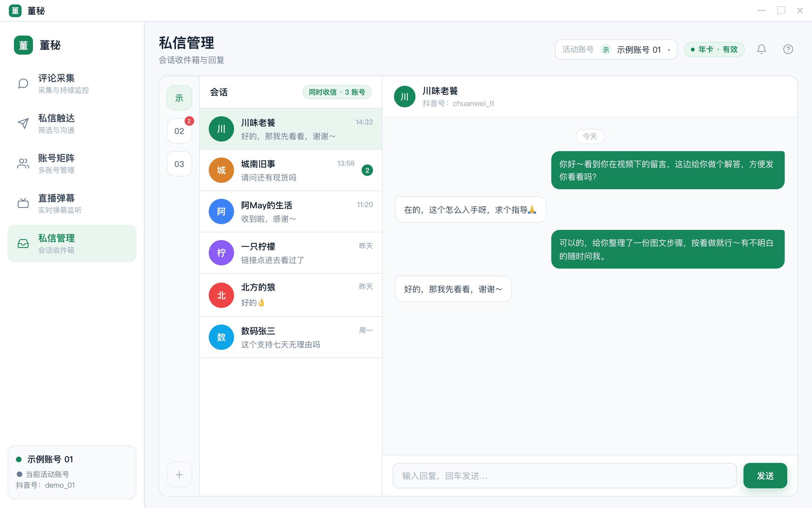The image size is (812, 508).
Task: Click the 评论采集 speech bubble icon
Action: click(x=23, y=84)
